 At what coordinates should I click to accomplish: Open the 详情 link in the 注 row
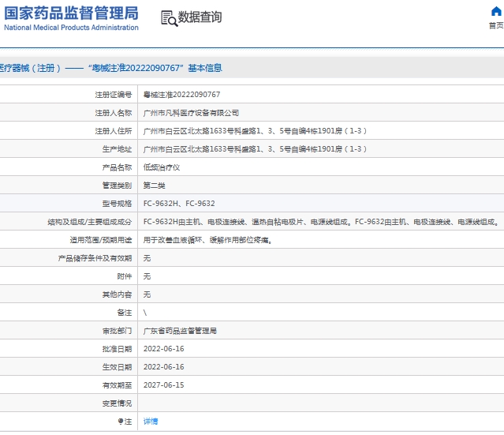click(151, 421)
